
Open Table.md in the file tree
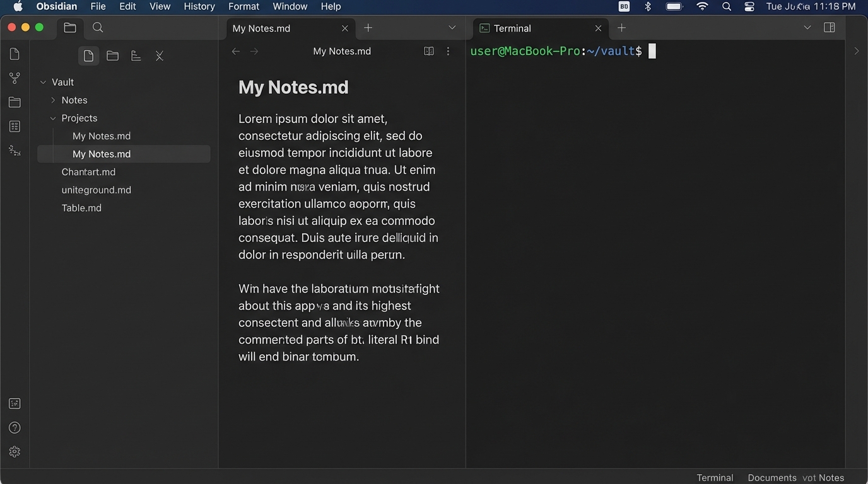(81, 208)
